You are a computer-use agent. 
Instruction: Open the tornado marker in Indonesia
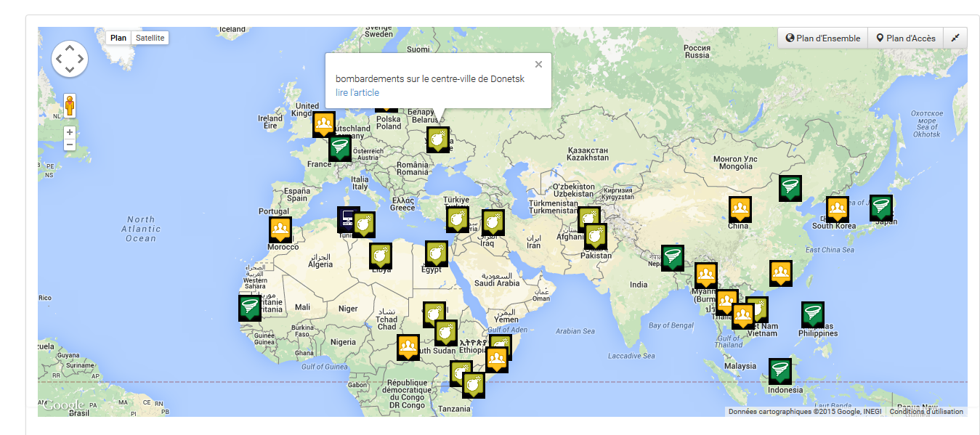click(x=780, y=371)
